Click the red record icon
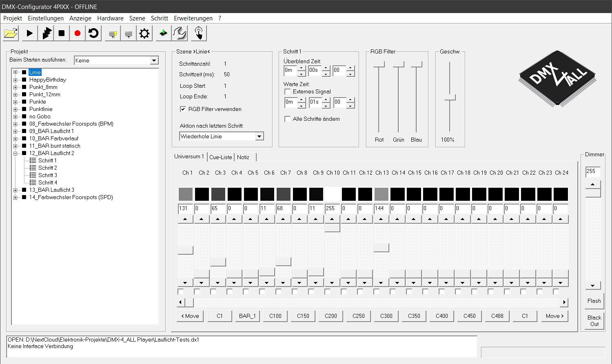This screenshot has height=364, width=612. [x=78, y=33]
